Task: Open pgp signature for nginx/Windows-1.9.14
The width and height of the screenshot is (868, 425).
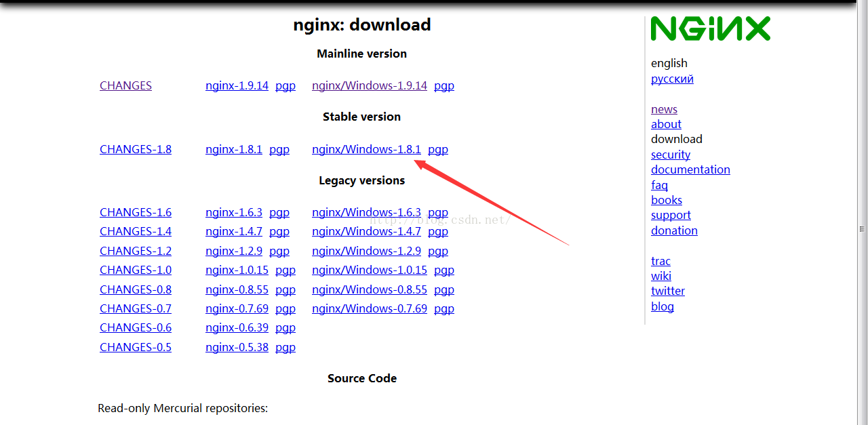Action: pos(444,86)
